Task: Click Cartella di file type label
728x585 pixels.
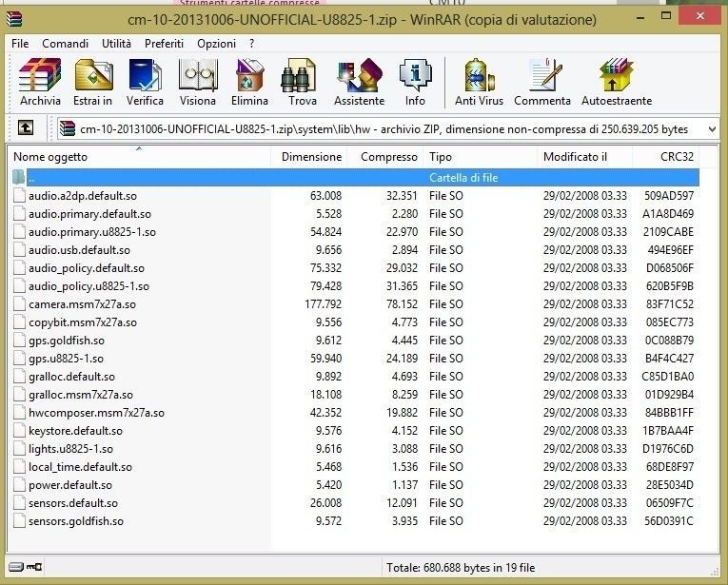Action: 463,178
